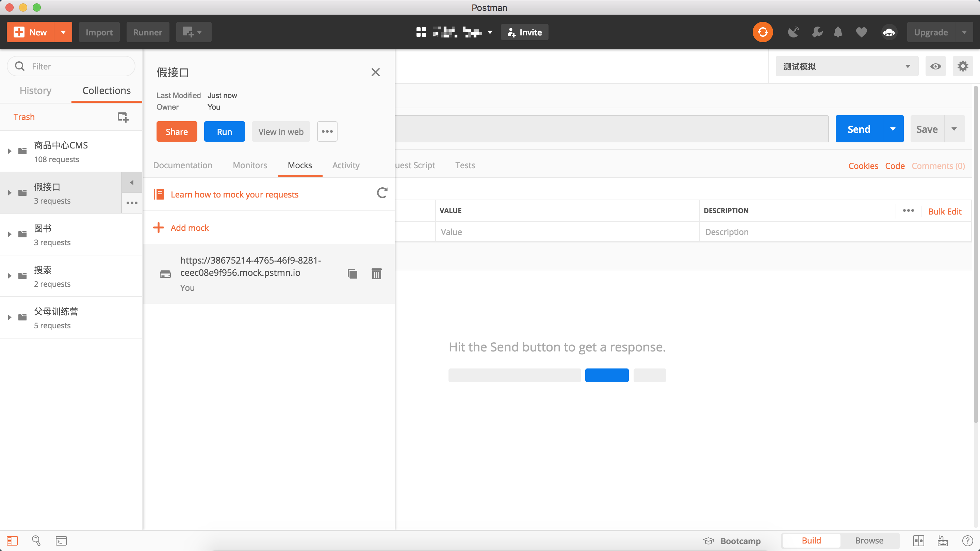980x551 pixels.
Task: Open the Monitors tab
Action: (x=250, y=165)
